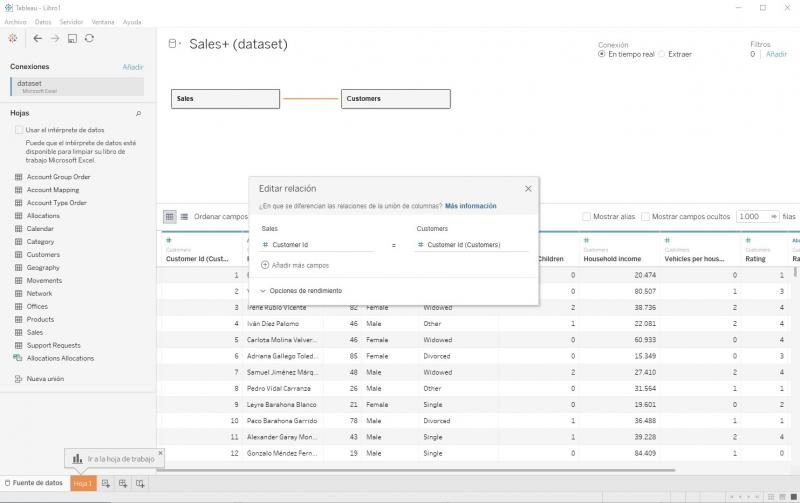
Task: Click 'Ir a la hoja de trabajo'
Action: point(120,459)
